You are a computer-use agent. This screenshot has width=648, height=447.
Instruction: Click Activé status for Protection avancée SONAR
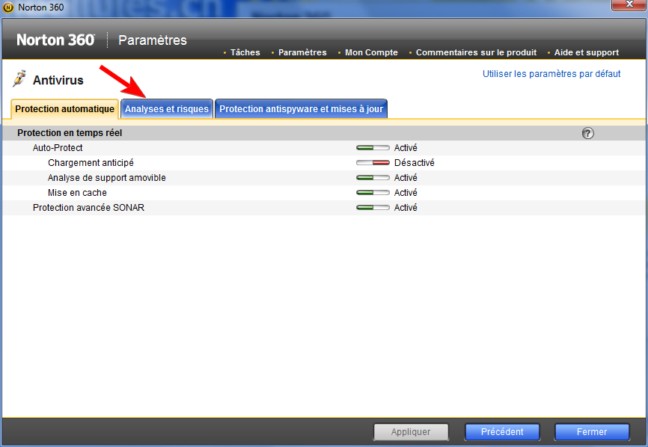click(x=405, y=207)
